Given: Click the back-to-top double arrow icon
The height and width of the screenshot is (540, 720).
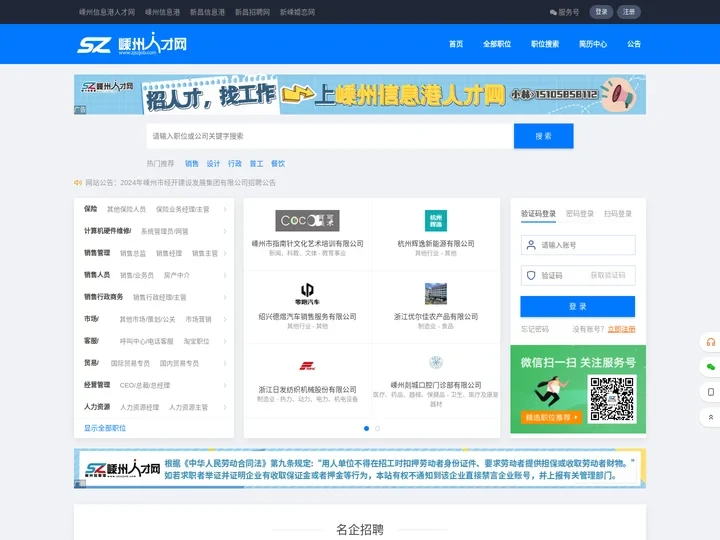Looking at the screenshot, I should (710, 417).
